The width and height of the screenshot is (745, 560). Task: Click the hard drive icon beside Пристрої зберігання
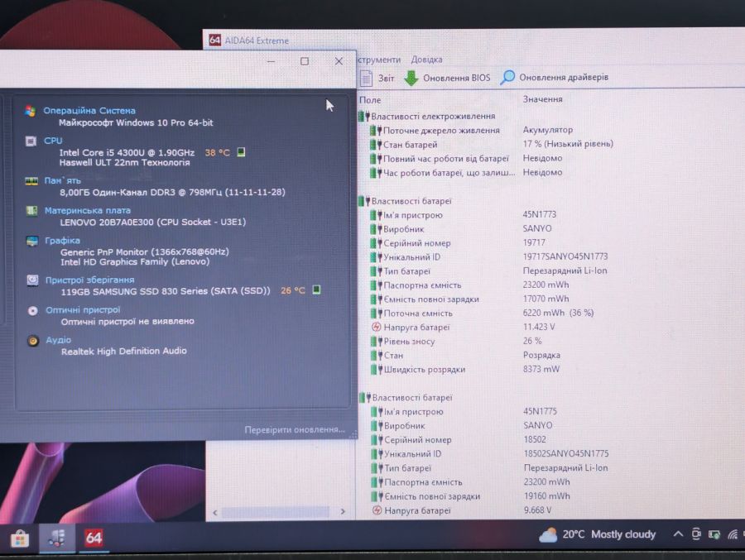click(x=32, y=280)
